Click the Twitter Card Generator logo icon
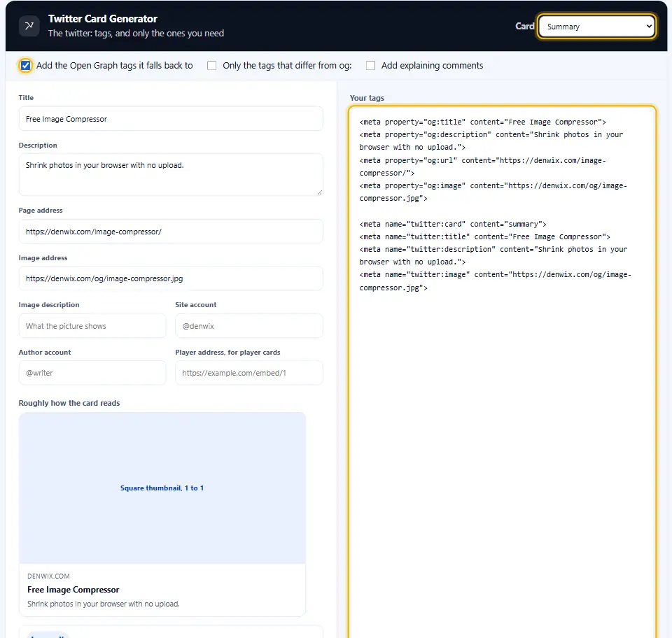Image resolution: width=672 pixels, height=638 pixels. tap(29, 26)
